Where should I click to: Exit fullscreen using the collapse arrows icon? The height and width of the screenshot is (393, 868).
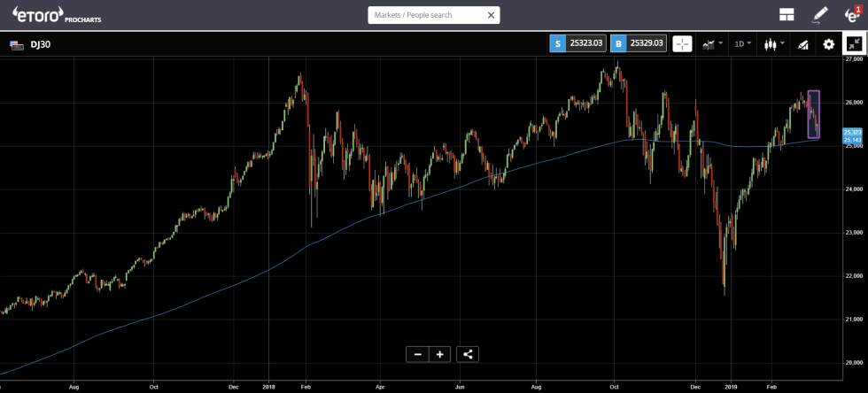click(x=855, y=43)
